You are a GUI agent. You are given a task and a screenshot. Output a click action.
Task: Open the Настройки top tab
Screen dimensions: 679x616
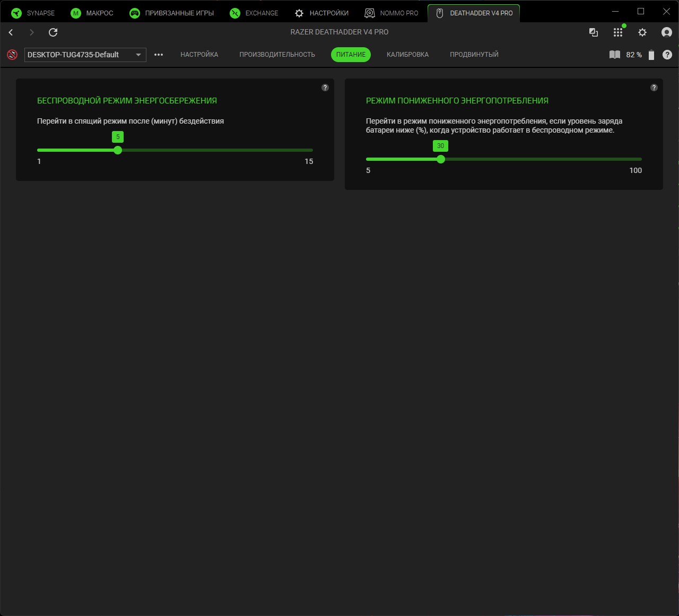[321, 13]
